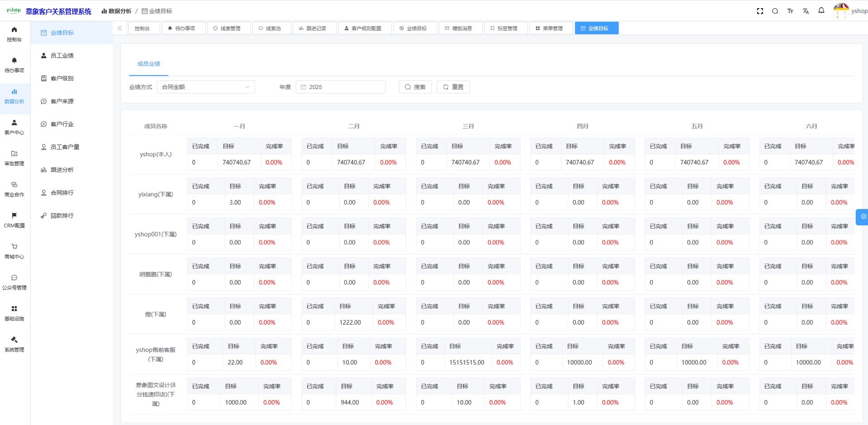868x425 pixels.
Task: Select 合同排行 in the submenu
Action: pos(62,193)
